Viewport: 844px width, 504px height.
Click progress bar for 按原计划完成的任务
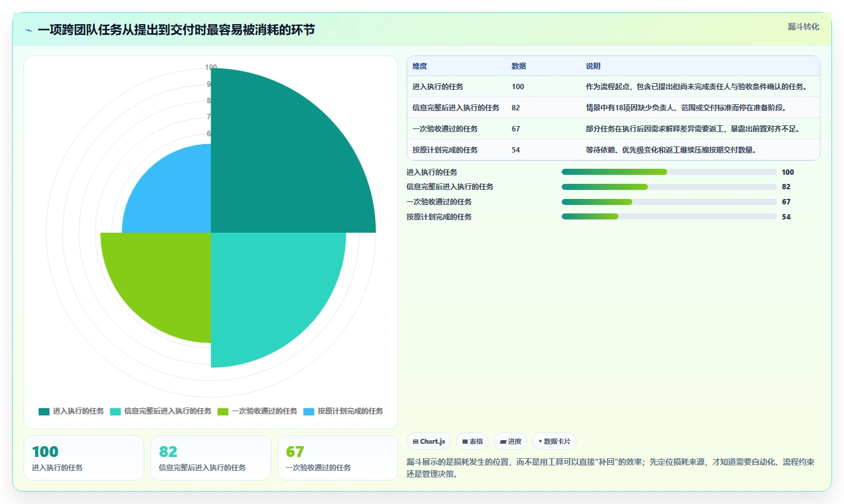click(669, 216)
